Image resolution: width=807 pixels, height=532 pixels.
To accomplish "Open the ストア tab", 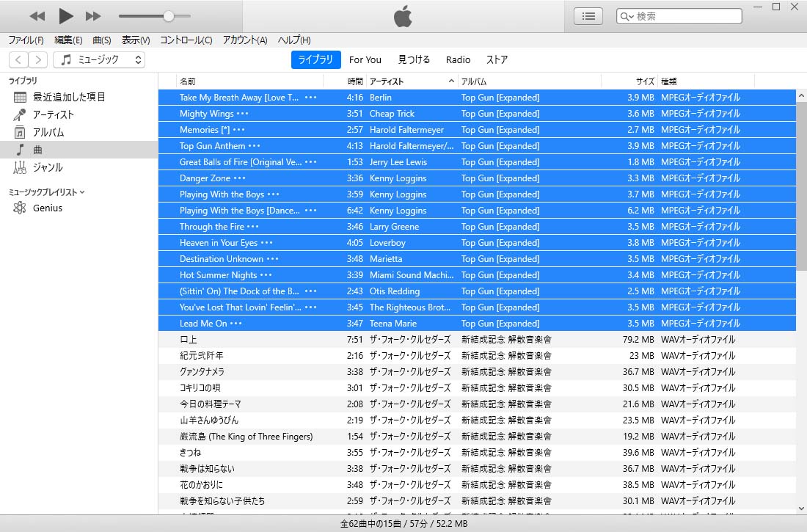I will point(497,60).
